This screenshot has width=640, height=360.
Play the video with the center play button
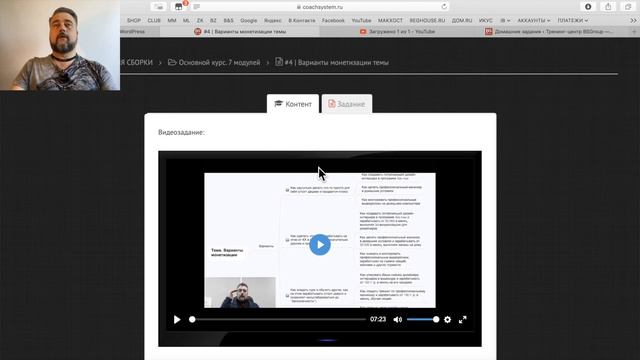[x=320, y=244]
